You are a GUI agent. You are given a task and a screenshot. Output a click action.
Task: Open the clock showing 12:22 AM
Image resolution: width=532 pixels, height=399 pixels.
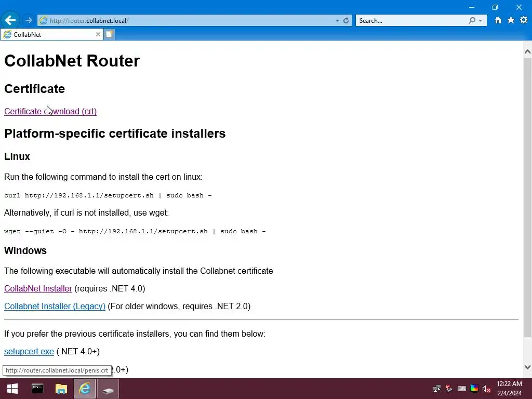[509, 389]
